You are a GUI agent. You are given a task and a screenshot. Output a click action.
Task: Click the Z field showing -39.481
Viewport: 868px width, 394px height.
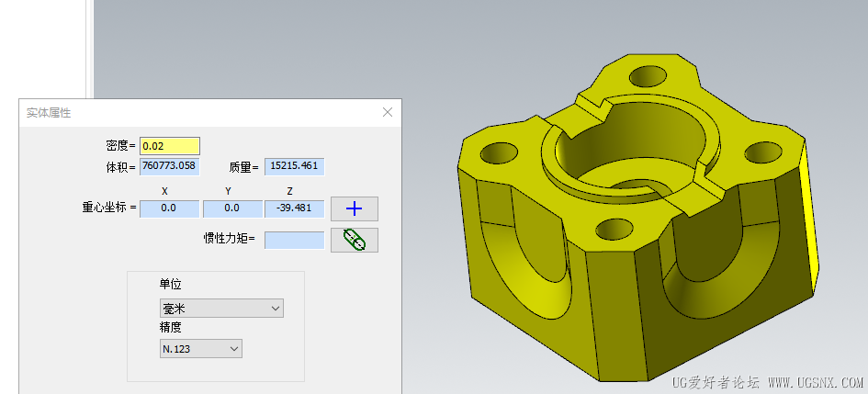pos(294,208)
